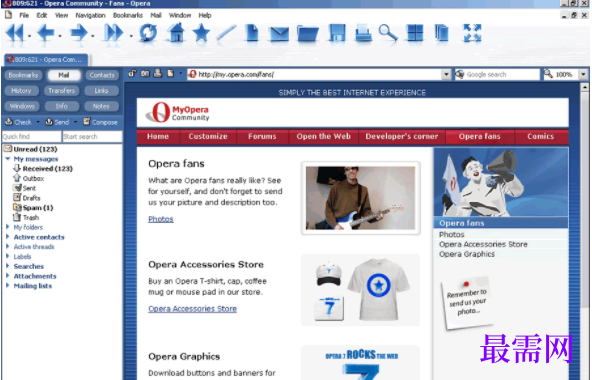Expand the Mailing lists tree
The height and width of the screenshot is (380, 592).
point(8,286)
